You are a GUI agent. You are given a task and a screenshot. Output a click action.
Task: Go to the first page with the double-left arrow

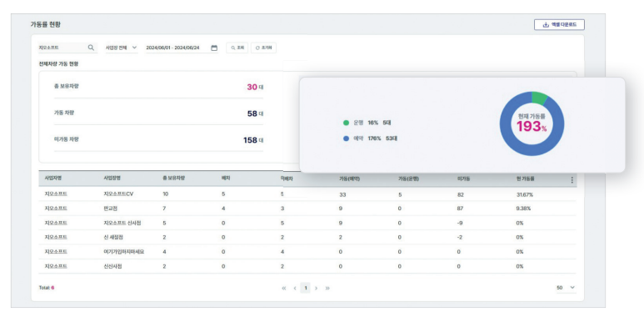pyautogui.click(x=284, y=289)
